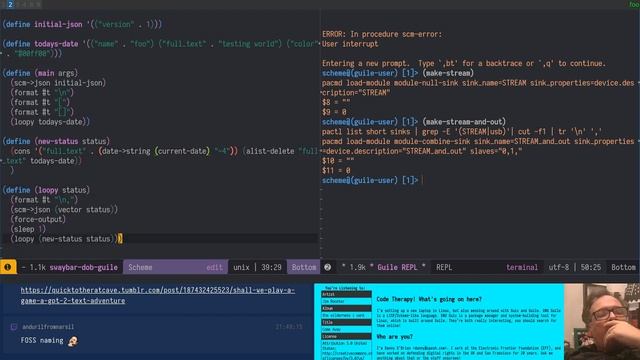
Task: Click the Who are you? heading
Action: point(394,337)
